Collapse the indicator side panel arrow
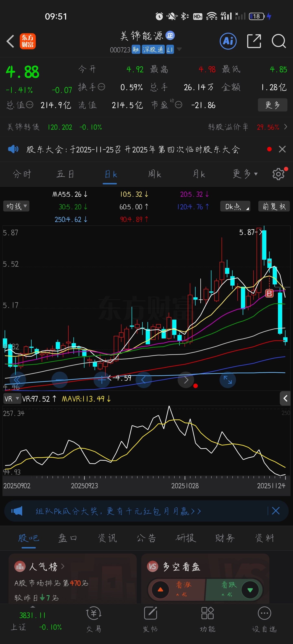This screenshot has height=644, width=293. coord(285,398)
